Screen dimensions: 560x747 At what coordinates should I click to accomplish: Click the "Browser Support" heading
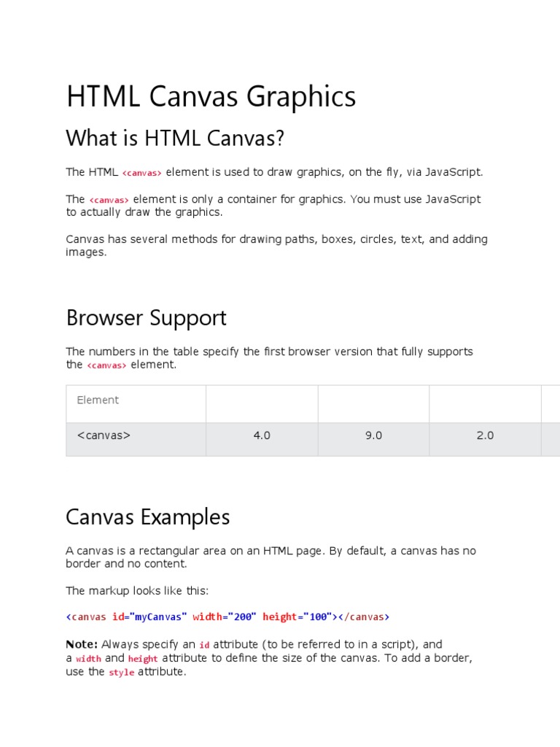tap(146, 318)
